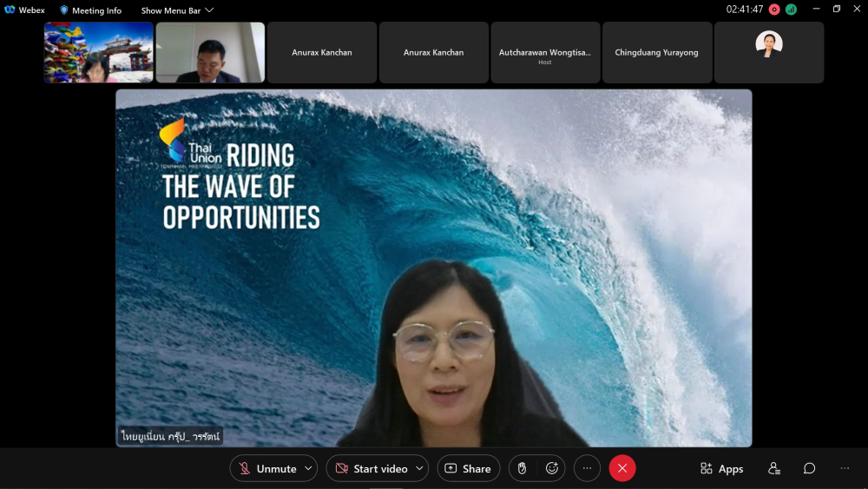Click the recording indicator icon
The width and height of the screenshot is (868, 489).
coord(774,10)
